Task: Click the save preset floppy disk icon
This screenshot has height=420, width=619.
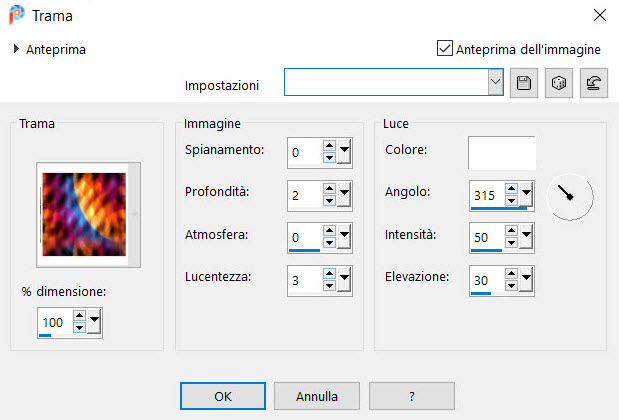Action: pos(524,83)
